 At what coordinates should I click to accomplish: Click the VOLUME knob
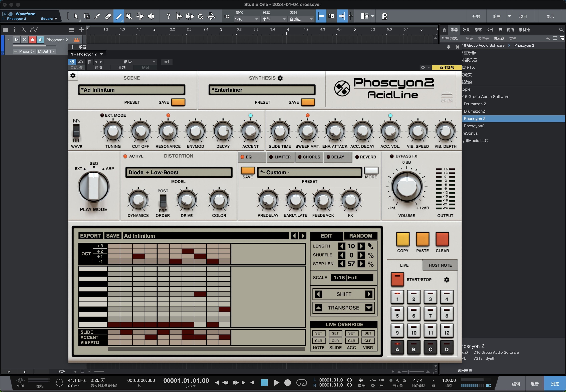(407, 187)
